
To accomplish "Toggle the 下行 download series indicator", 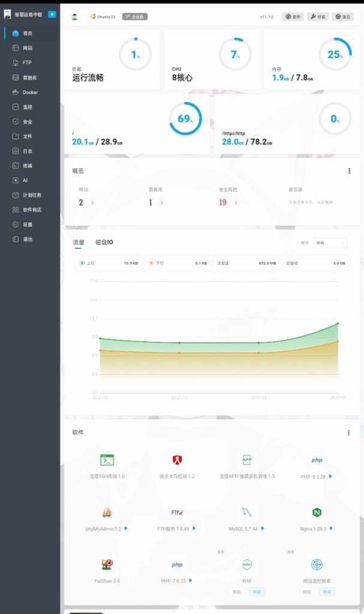I will click(152, 263).
